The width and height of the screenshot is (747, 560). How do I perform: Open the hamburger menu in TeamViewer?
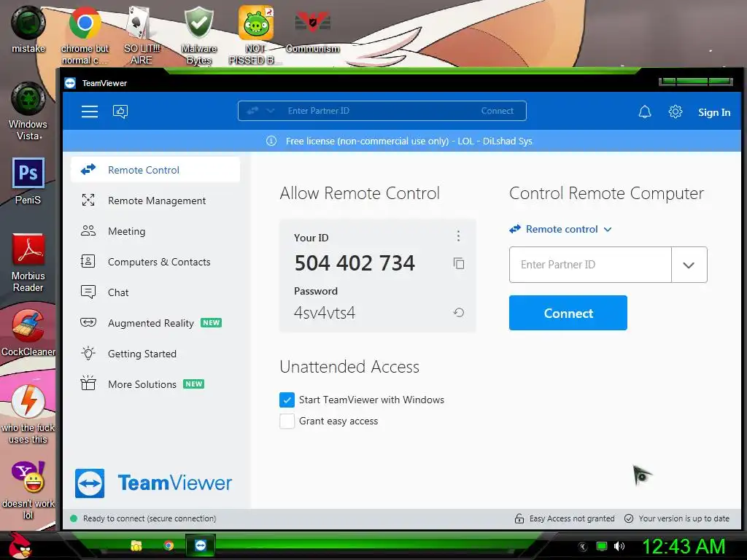90,112
